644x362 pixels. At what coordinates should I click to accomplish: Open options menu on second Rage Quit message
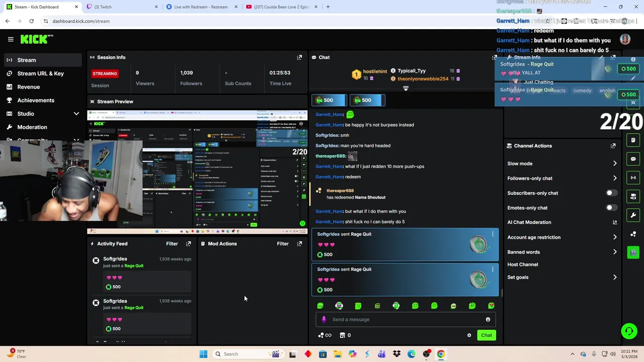pyautogui.click(x=493, y=269)
